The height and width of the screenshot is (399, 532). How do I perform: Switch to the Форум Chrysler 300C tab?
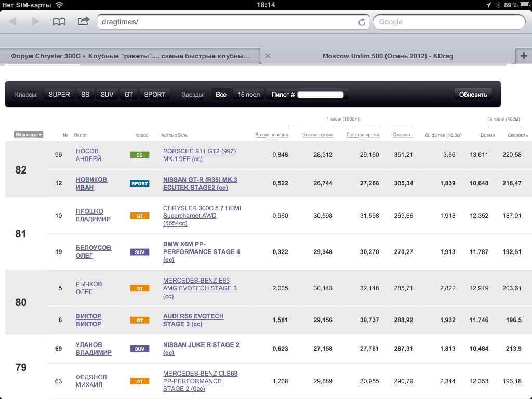click(130, 56)
